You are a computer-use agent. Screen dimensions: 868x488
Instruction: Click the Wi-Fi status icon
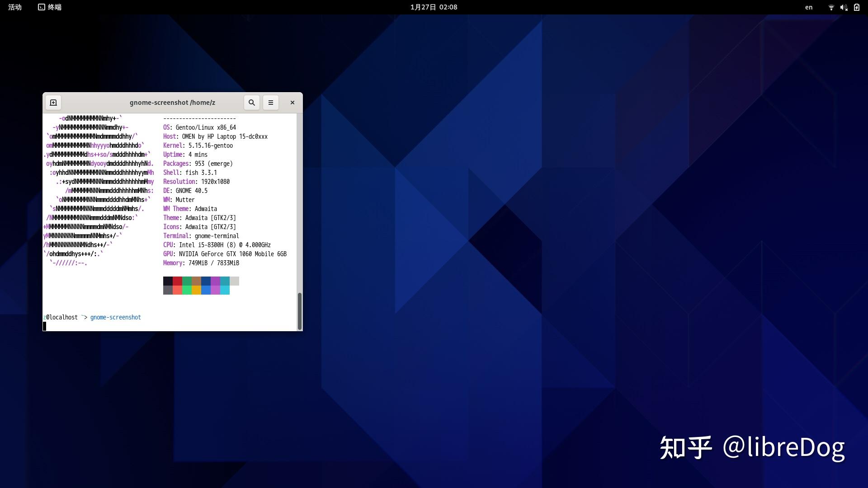click(831, 7)
